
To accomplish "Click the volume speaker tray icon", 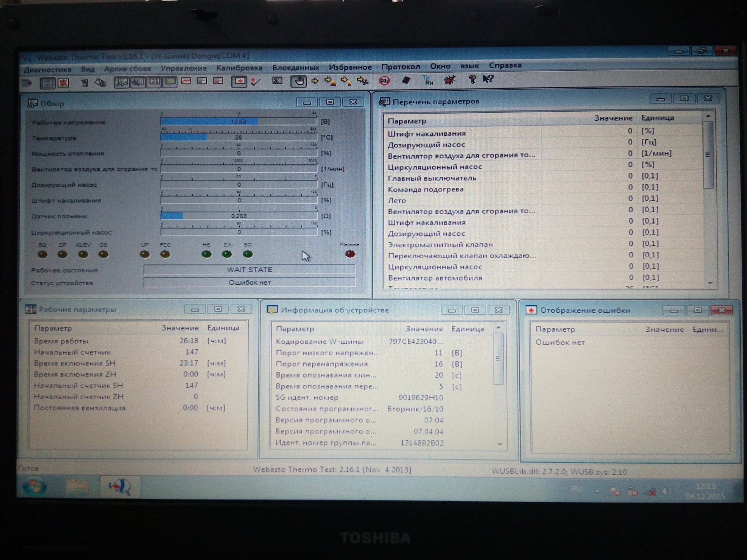I will coord(666,491).
